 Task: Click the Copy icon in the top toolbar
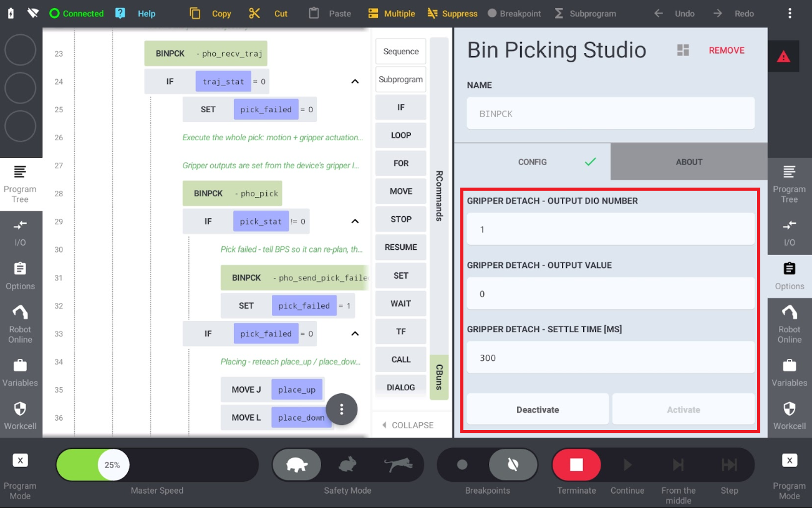195,13
